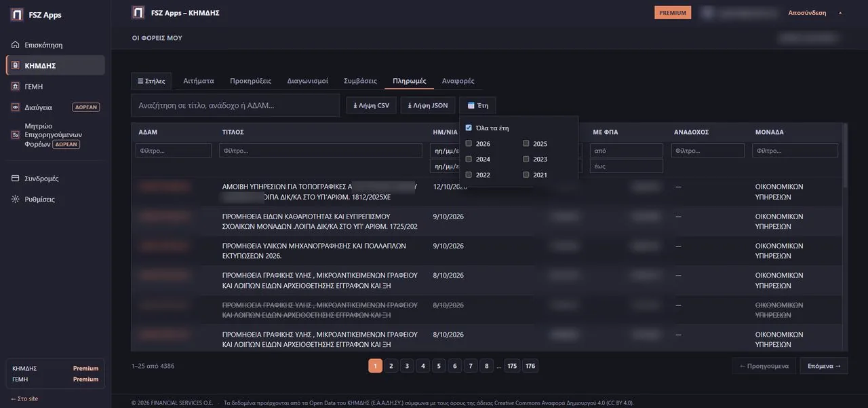The width and height of the screenshot is (868, 408).
Task: Go to page 2 of results
Action: (391, 366)
